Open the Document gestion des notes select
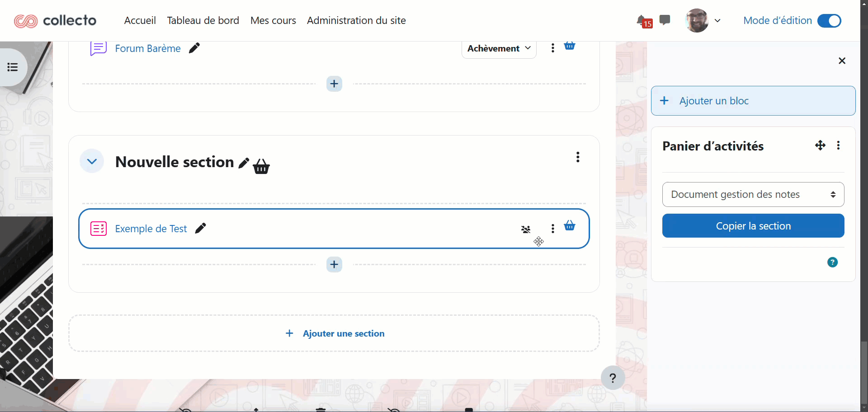 pos(753,194)
